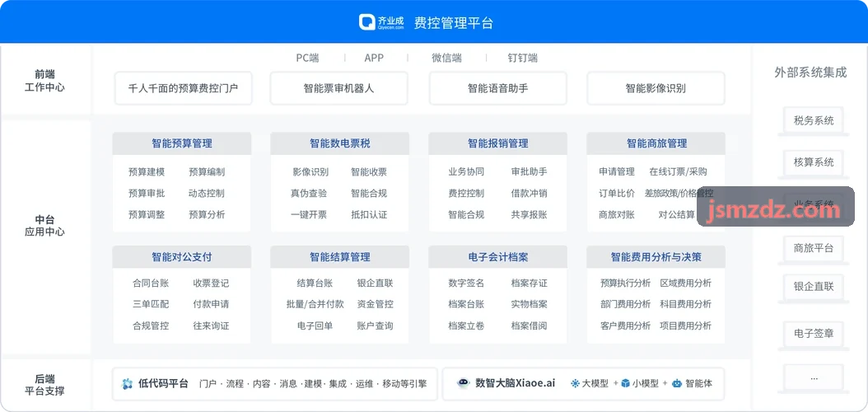Click the 智能报销管理 module header
This screenshot has width=868, height=412.
(497, 143)
